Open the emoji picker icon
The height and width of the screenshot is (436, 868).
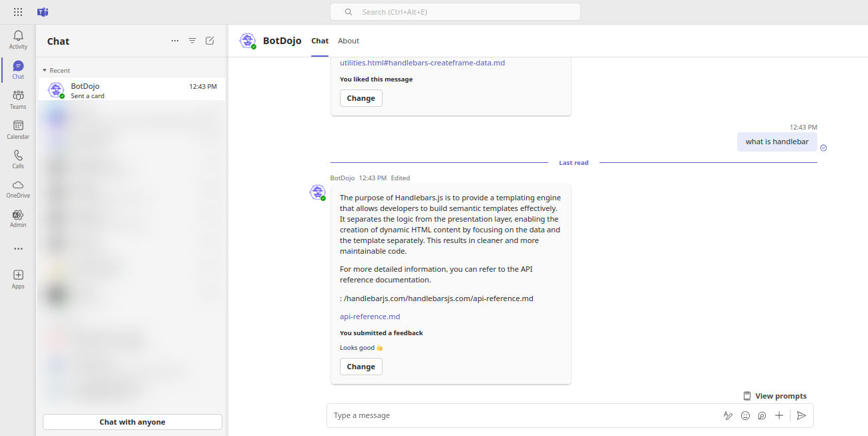click(745, 415)
